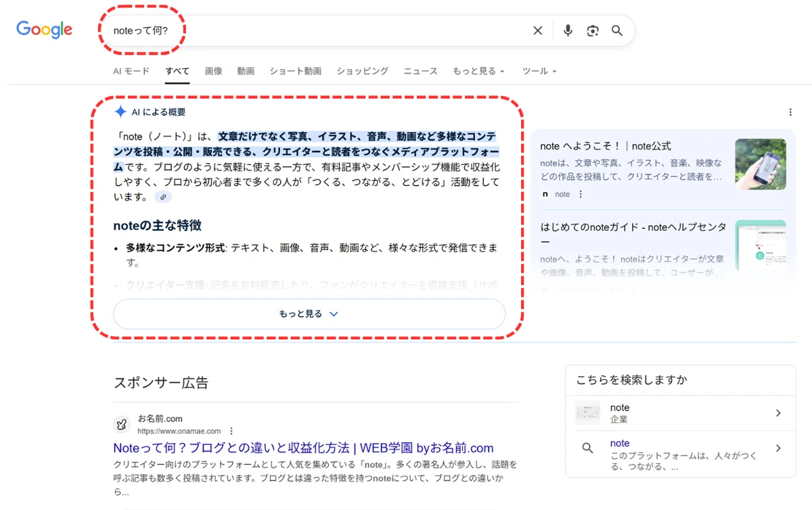Open Google Lens image search

point(593,30)
